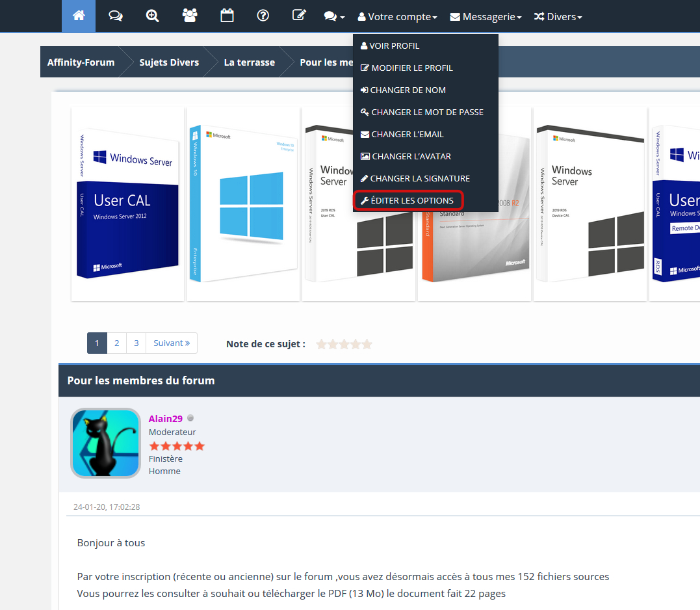Open the help question mark icon

(x=263, y=16)
